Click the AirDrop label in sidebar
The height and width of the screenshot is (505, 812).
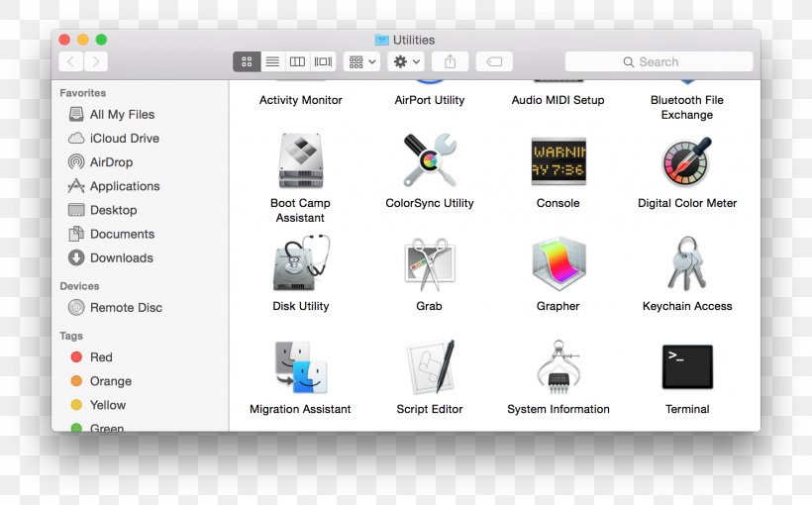pyautogui.click(x=111, y=162)
